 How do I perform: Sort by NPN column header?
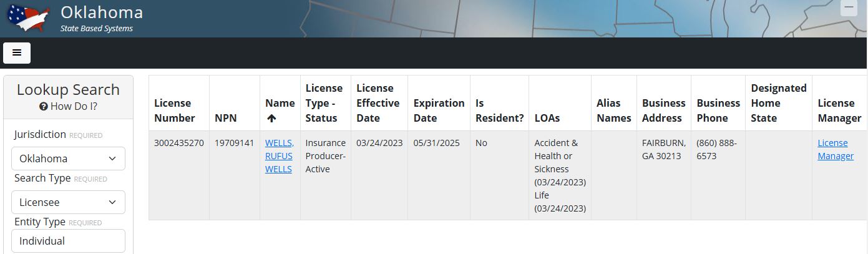point(226,118)
